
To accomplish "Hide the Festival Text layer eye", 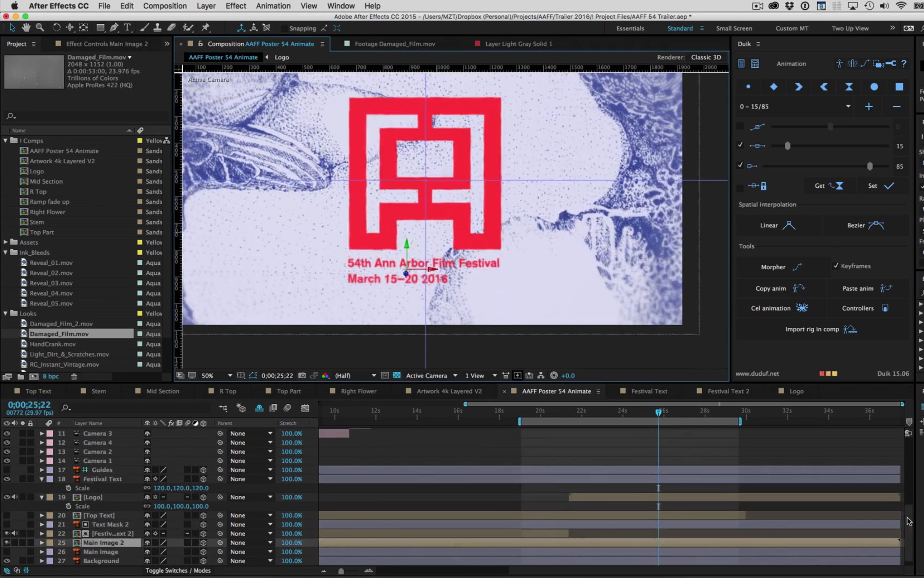I will point(7,479).
